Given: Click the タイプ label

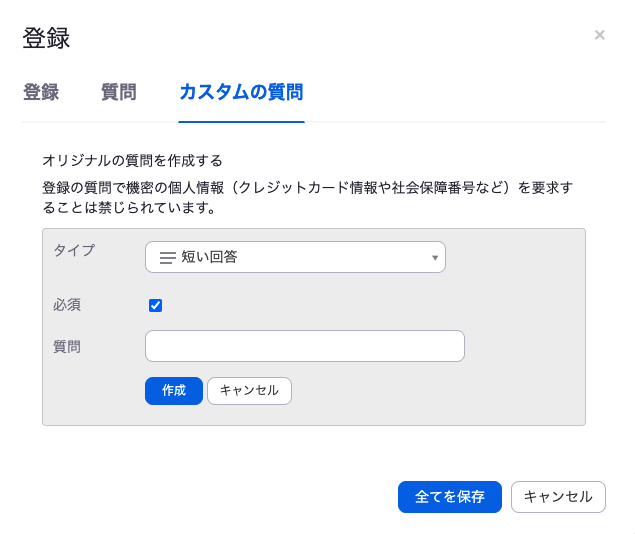Looking at the screenshot, I should pyautogui.click(x=74, y=250).
